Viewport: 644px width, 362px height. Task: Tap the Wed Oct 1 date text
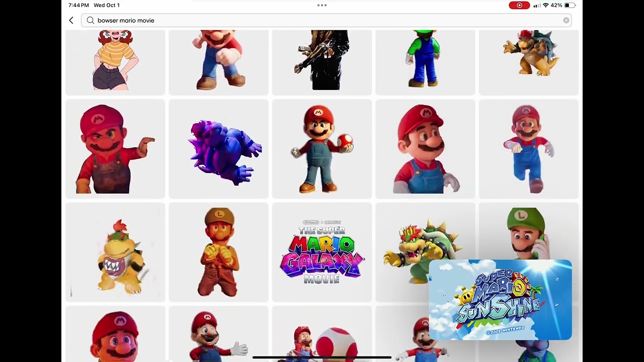[x=107, y=5]
